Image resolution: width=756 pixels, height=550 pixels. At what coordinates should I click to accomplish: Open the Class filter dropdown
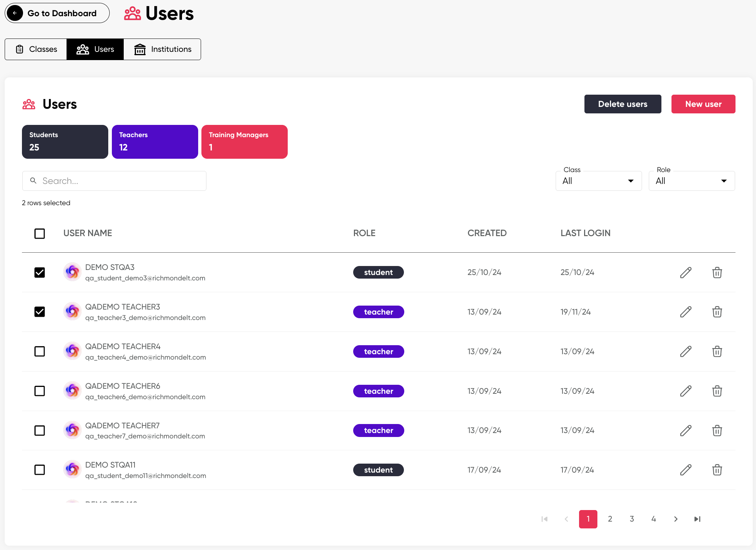[x=598, y=181]
